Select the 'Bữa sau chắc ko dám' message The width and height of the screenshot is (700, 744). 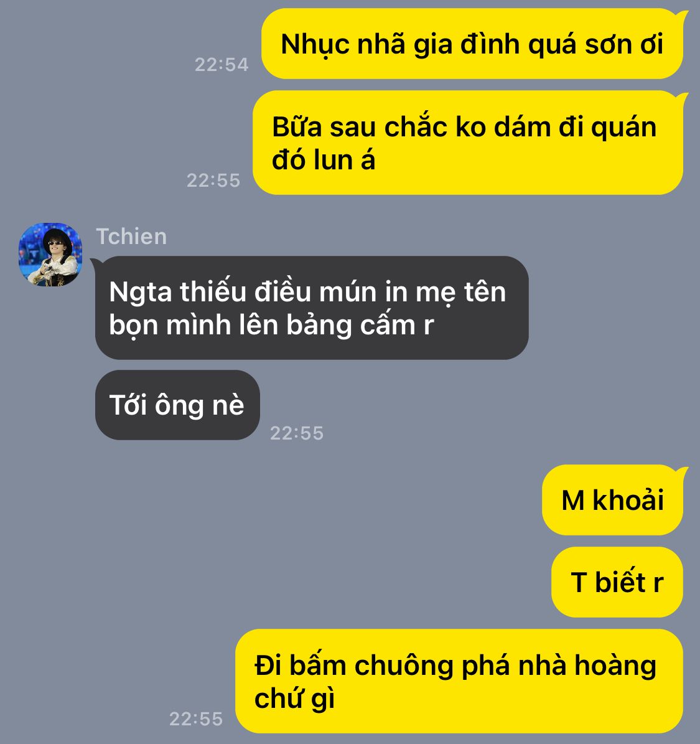[468, 143]
